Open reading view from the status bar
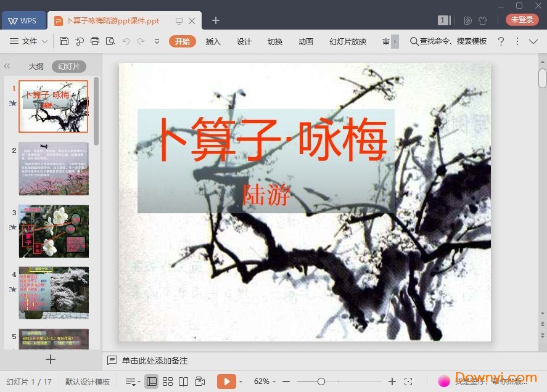Screen dimensions: 547x392 point(184,381)
